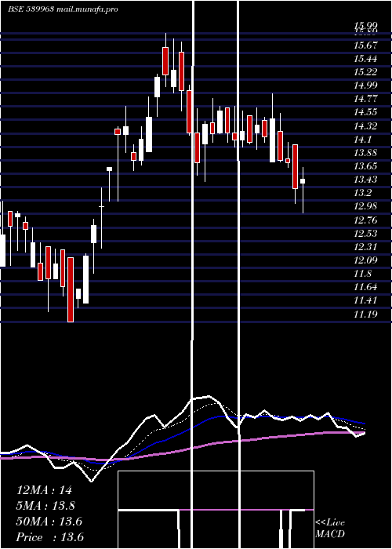Click the last white candlestick on the chart
This screenshot has width=392, height=549.
point(303,181)
